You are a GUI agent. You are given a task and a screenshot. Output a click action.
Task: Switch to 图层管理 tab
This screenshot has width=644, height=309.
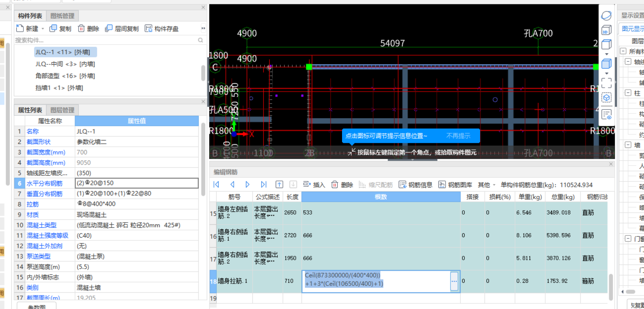click(62, 110)
